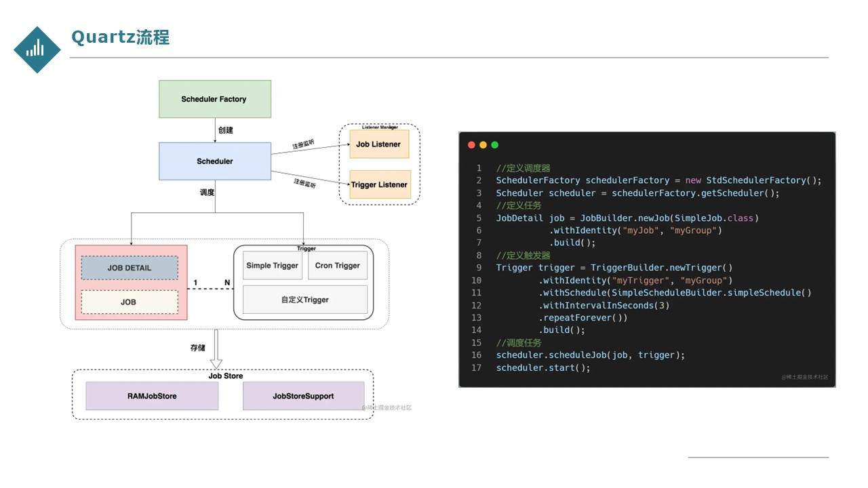Click the getScheduler() line of code

tap(637, 193)
